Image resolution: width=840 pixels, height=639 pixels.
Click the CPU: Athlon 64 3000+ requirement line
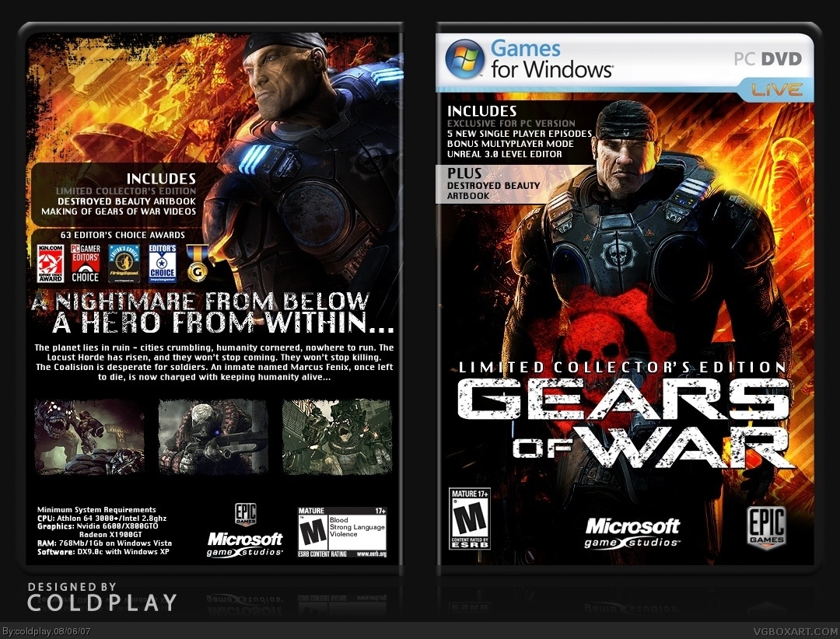[x=102, y=518]
